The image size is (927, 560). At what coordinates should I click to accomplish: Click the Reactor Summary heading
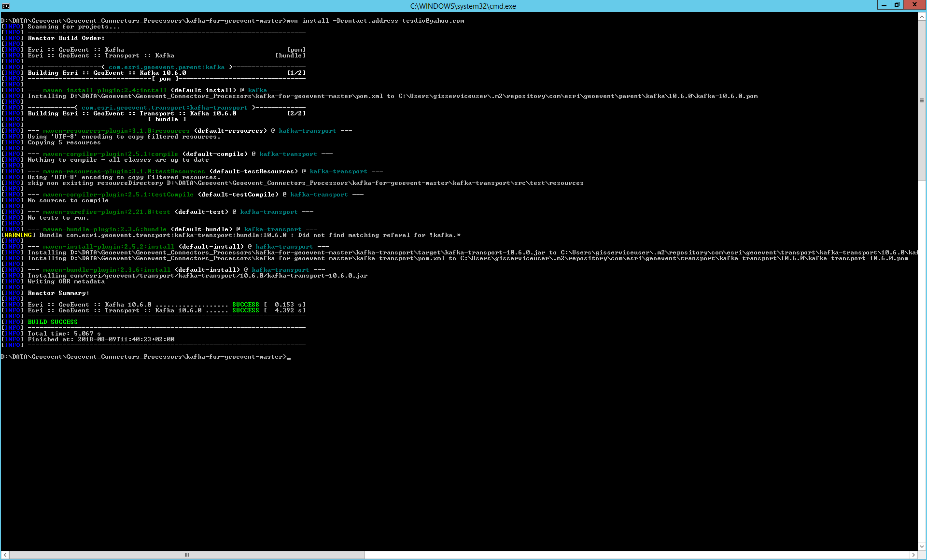58,293
